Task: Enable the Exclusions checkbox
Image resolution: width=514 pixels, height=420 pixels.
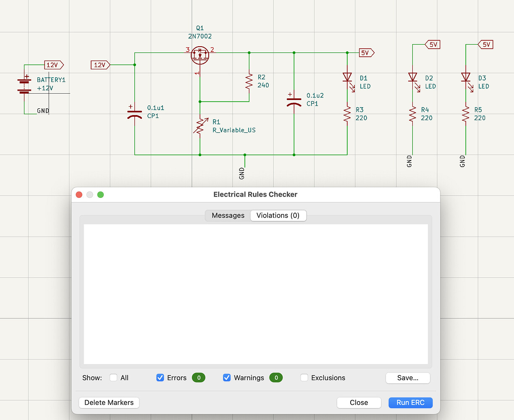Action: [x=304, y=378]
